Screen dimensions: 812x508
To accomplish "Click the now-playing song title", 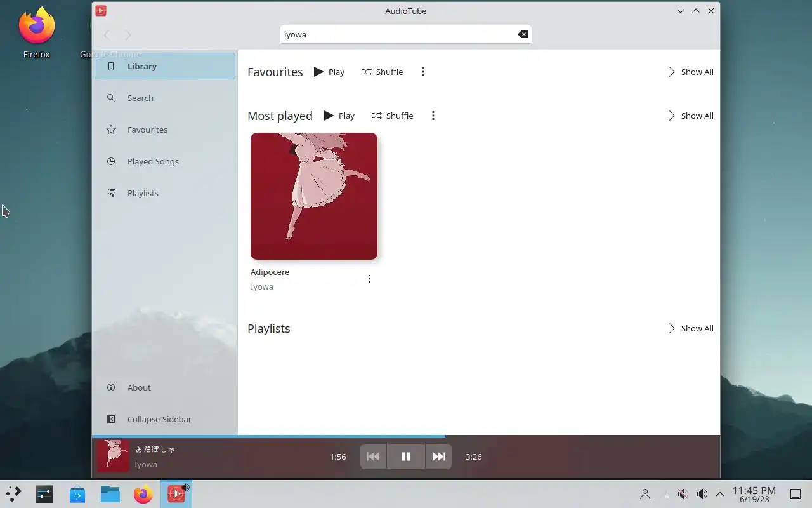I will tap(155, 449).
